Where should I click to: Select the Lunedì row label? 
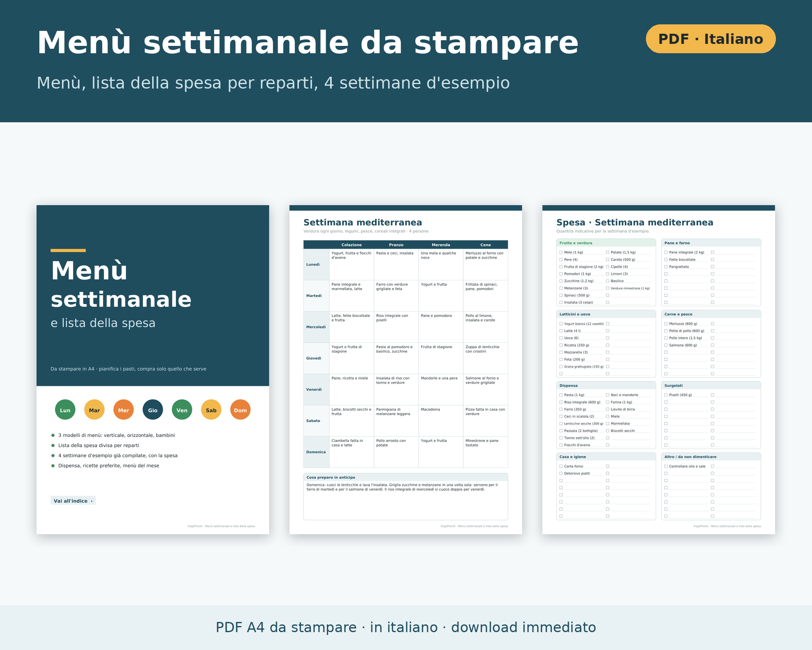pos(316,264)
